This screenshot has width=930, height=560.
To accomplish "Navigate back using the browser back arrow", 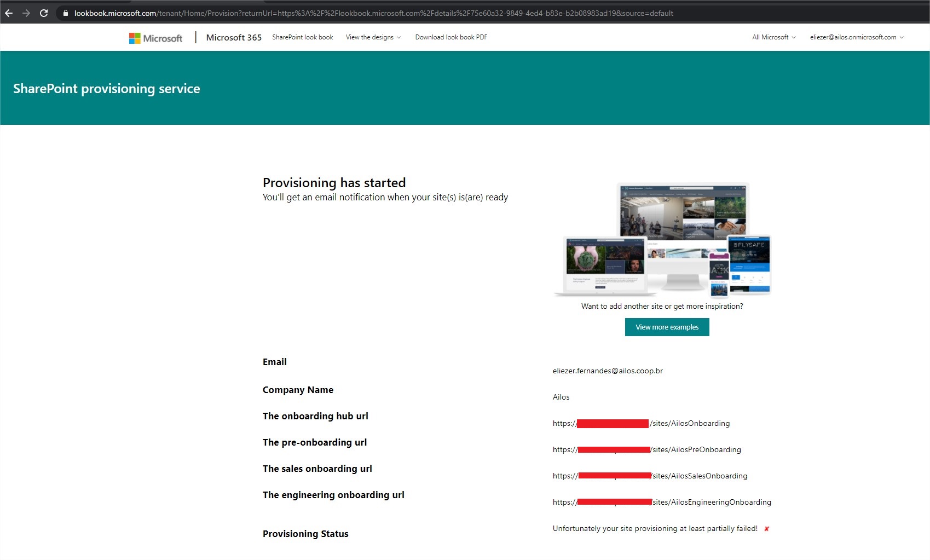I will pos(9,13).
